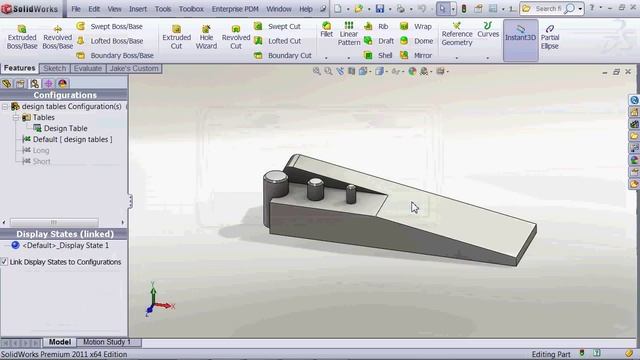
Task: Switch to the Motion Study 1 tab
Action: pyautogui.click(x=107, y=342)
